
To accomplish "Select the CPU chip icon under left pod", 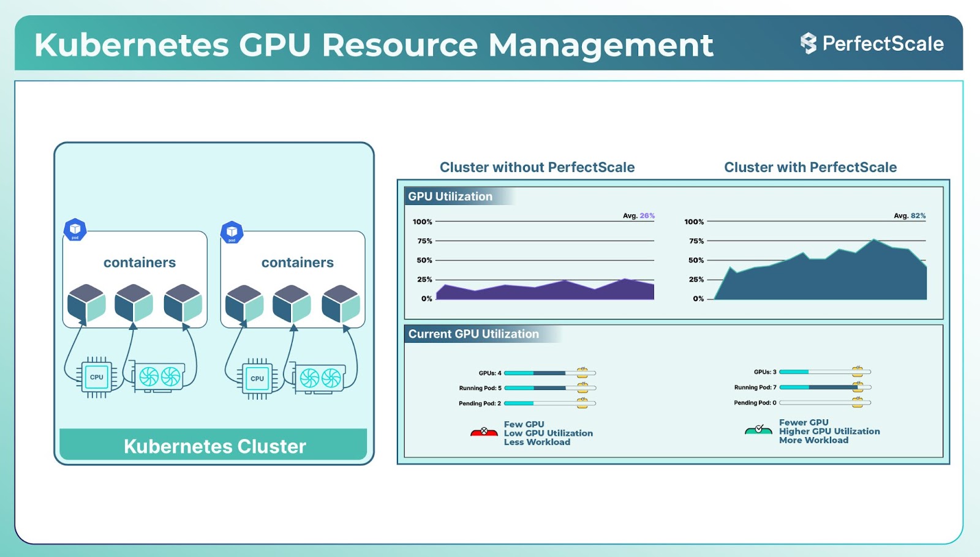I will pyautogui.click(x=96, y=377).
